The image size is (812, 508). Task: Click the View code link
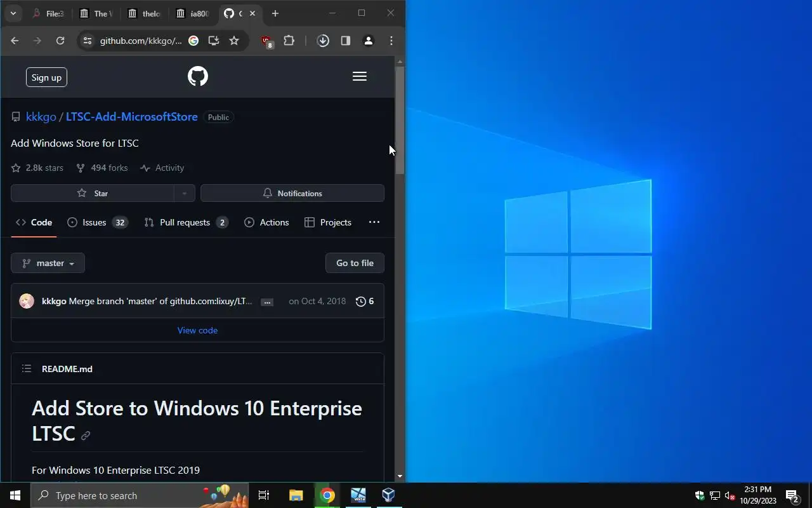197,330
